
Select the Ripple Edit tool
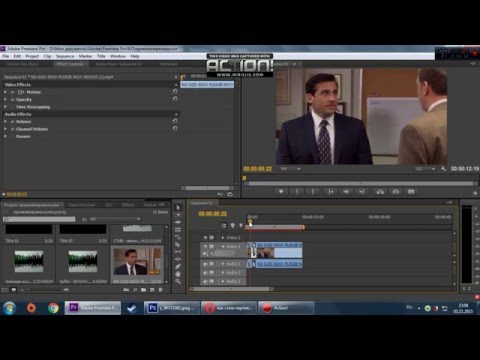[x=178, y=222]
